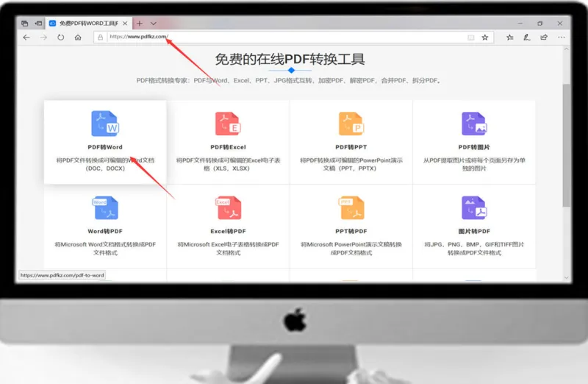Open the Excel转PDF red icon
This screenshot has height=384, width=588.
tap(228, 207)
